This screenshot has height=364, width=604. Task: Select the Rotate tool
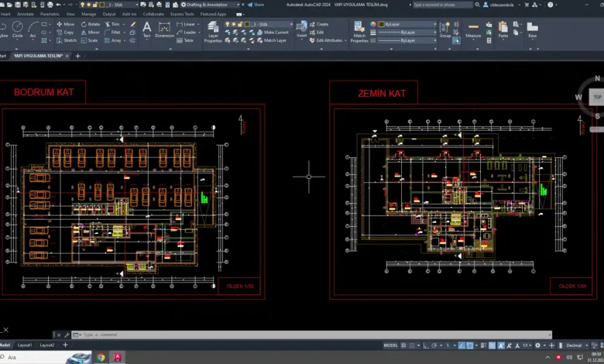(x=90, y=24)
